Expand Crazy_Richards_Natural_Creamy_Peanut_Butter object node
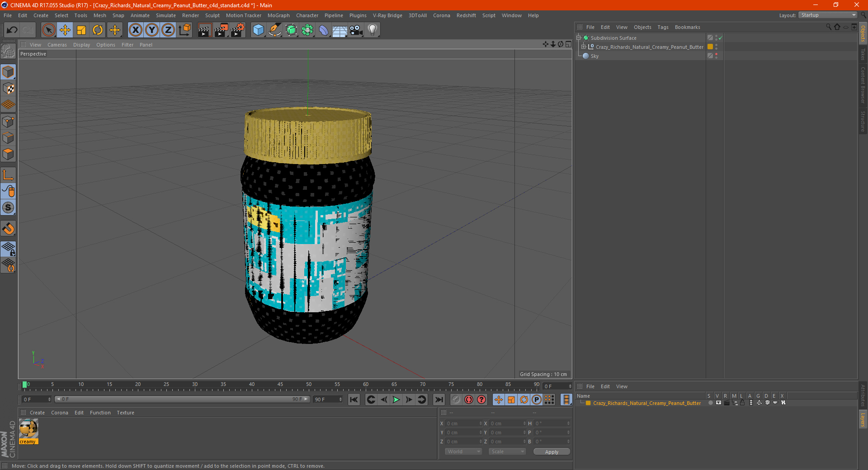The image size is (868, 470). click(x=583, y=47)
